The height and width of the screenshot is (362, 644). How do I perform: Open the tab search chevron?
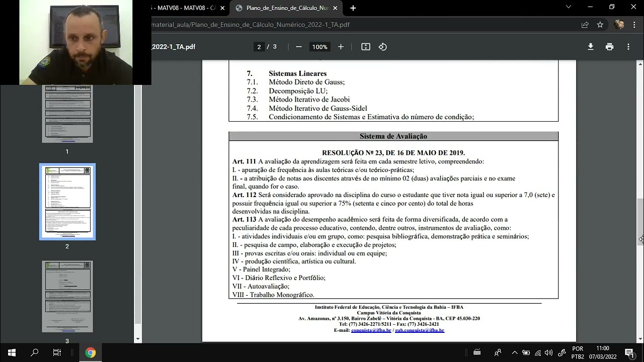click(569, 7)
